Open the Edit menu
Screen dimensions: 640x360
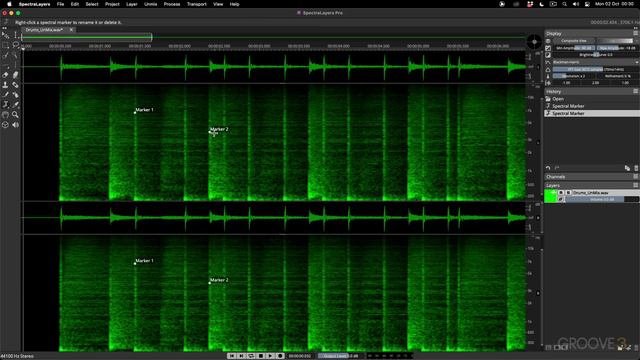coord(75,4)
